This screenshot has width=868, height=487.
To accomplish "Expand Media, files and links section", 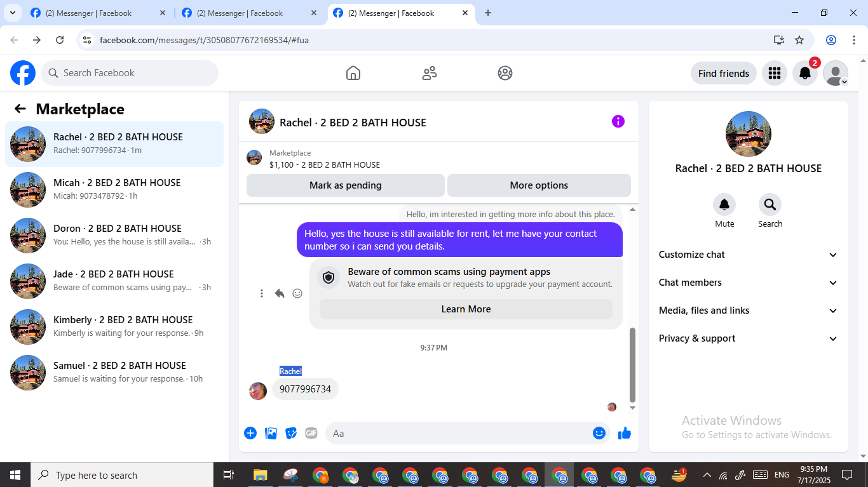I will coord(749,310).
